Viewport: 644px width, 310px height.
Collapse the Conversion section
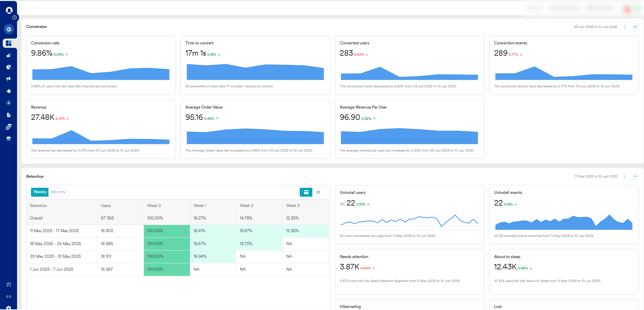(x=635, y=27)
